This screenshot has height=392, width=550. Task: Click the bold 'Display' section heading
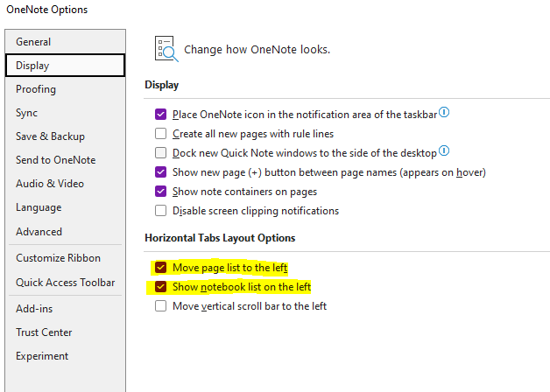[162, 85]
